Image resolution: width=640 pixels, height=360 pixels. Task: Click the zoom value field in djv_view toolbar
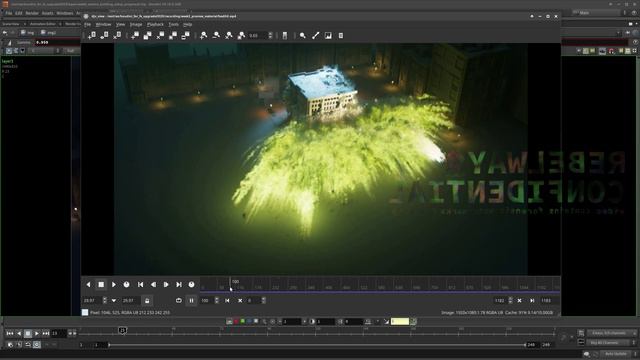coord(257,36)
